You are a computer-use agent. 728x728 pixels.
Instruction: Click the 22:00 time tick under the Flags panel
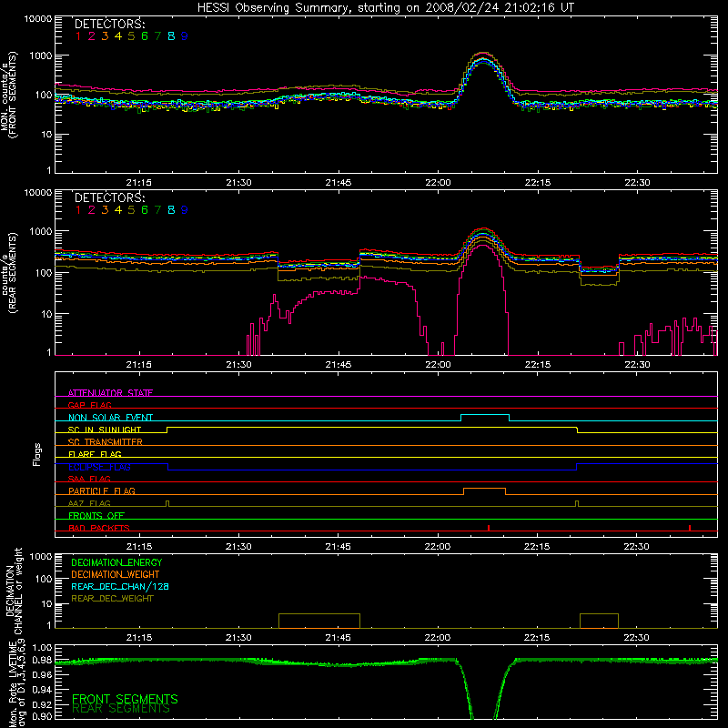tap(438, 547)
